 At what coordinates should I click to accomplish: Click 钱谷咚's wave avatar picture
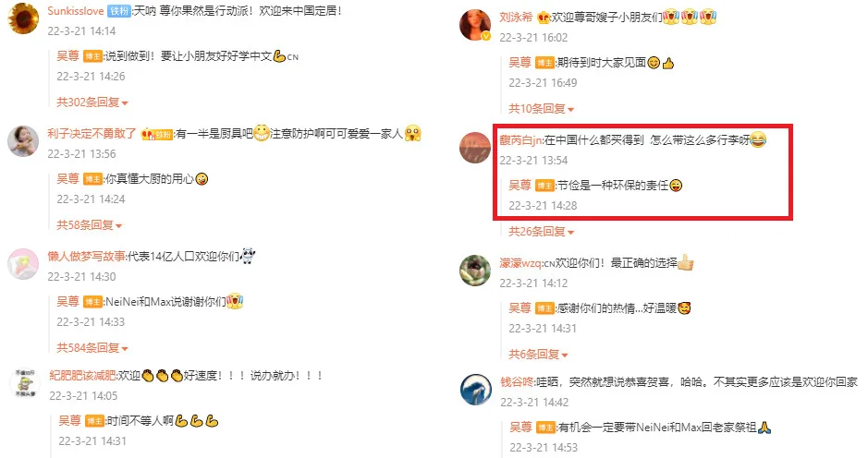point(476,390)
